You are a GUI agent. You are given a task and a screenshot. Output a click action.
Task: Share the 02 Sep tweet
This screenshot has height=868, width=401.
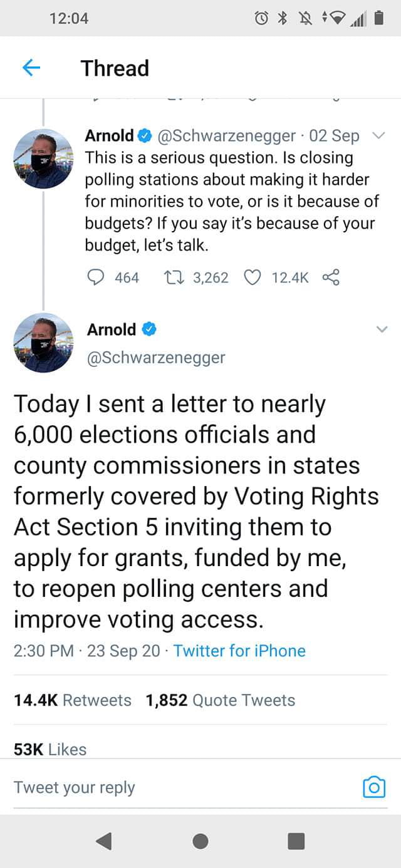(x=330, y=277)
